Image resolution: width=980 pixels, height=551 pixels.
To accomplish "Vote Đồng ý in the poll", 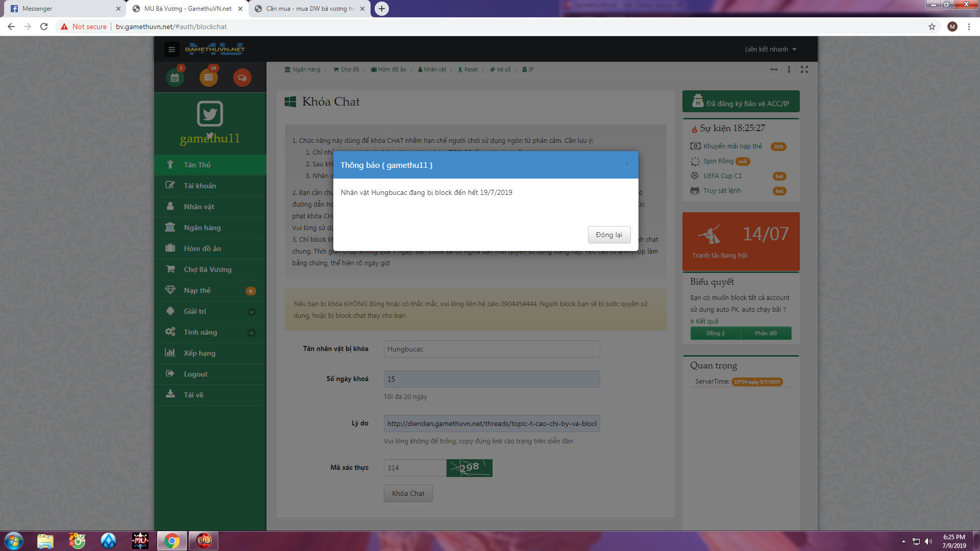I will (715, 333).
